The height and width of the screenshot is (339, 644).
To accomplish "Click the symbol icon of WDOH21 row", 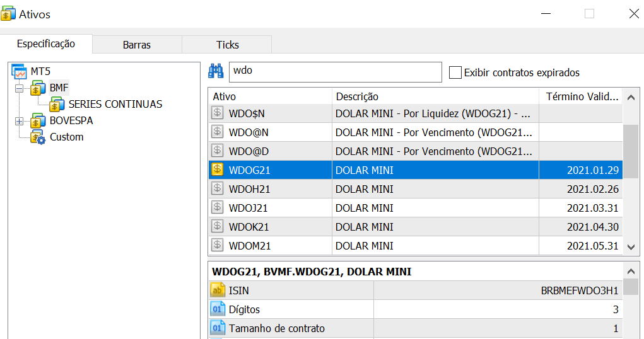I will [x=217, y=188].
